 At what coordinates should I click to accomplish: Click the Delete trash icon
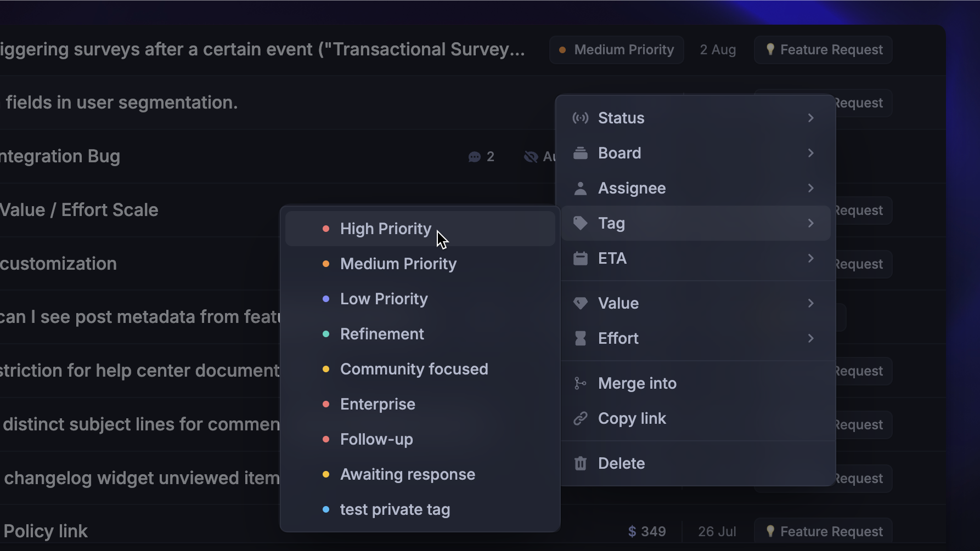coord(580,463)
